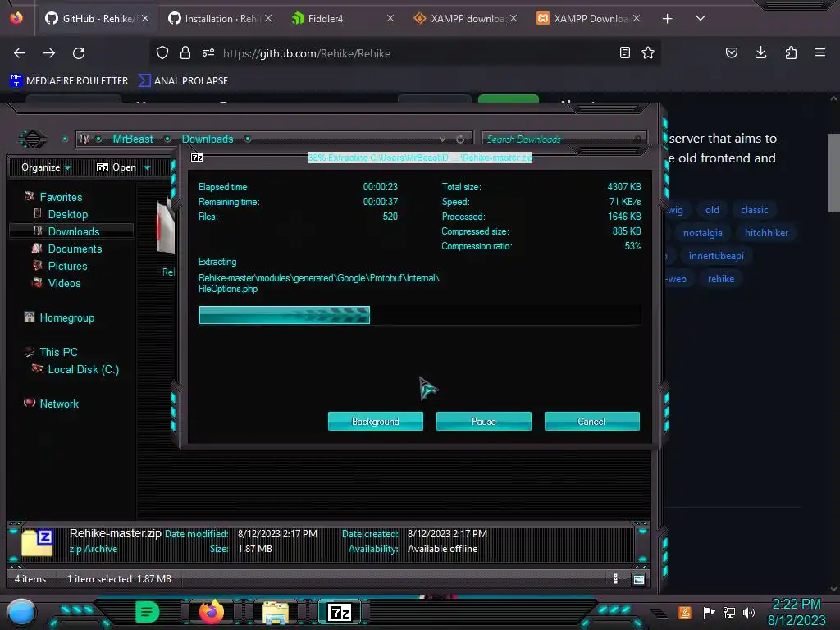
Task: Open Firefox downloads panel
Action: click(x=760, y=52)
